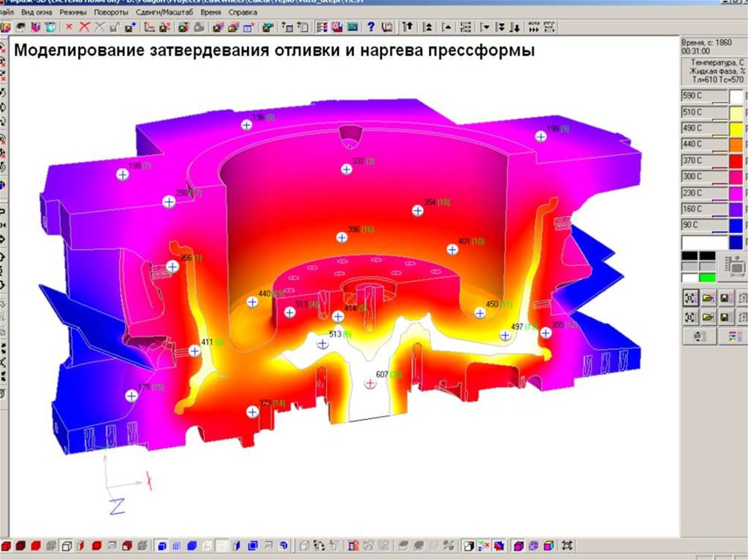Click the 332 temperature probe marker
This screenshot has height=560, width=748.
point(346,169)
